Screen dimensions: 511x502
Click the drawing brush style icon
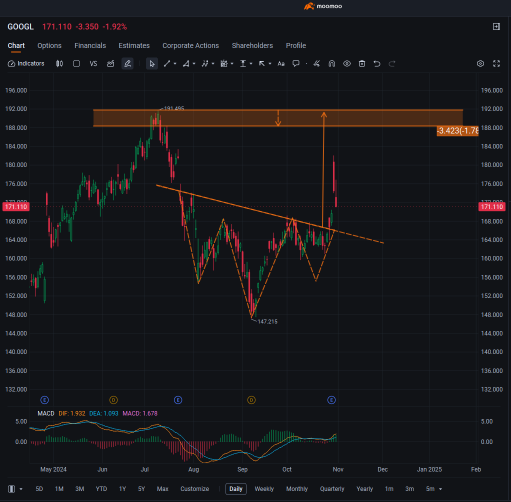point(317,64)
